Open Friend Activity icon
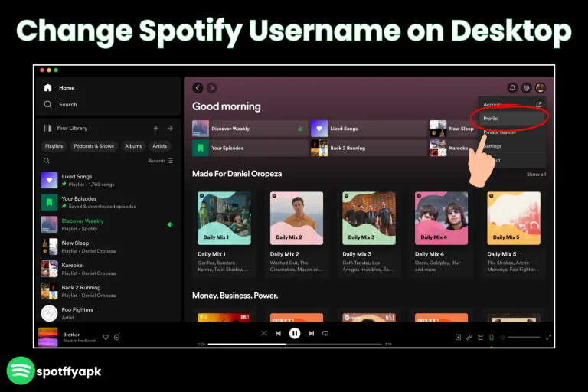The width and height of the screenshot is (588, 392). tap(526, 88)
